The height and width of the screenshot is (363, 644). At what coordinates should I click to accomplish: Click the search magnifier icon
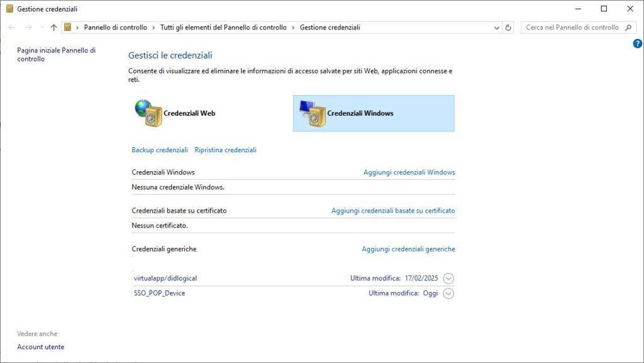coord(628,28)
